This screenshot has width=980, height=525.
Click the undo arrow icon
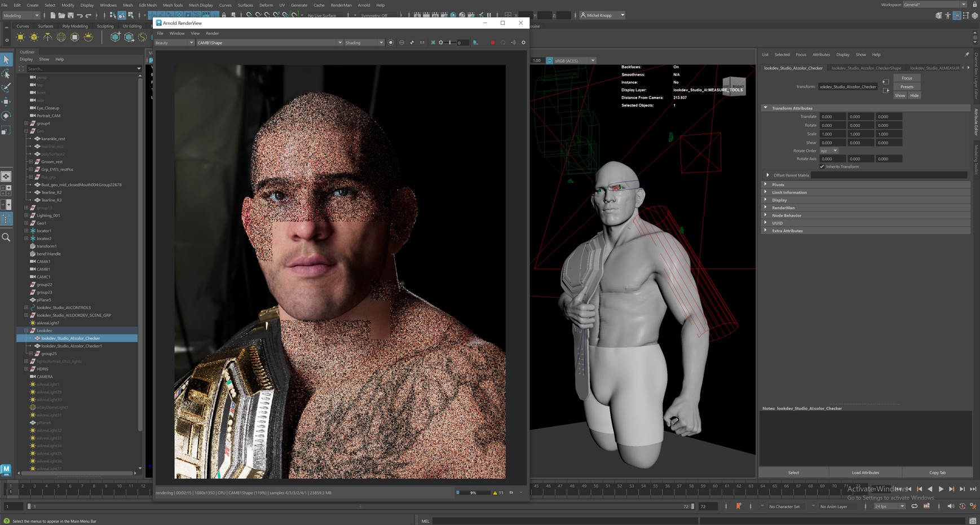[x=80, y=15]
